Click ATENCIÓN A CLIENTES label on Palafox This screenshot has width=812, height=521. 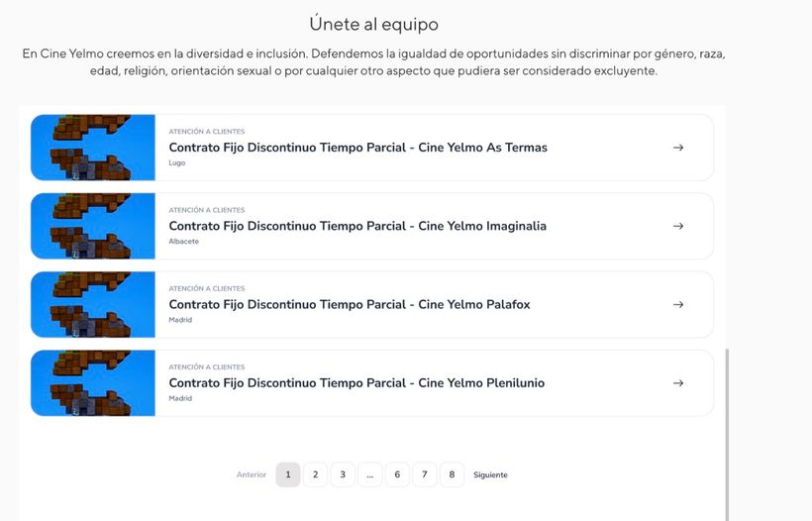[x=207, y=288]
